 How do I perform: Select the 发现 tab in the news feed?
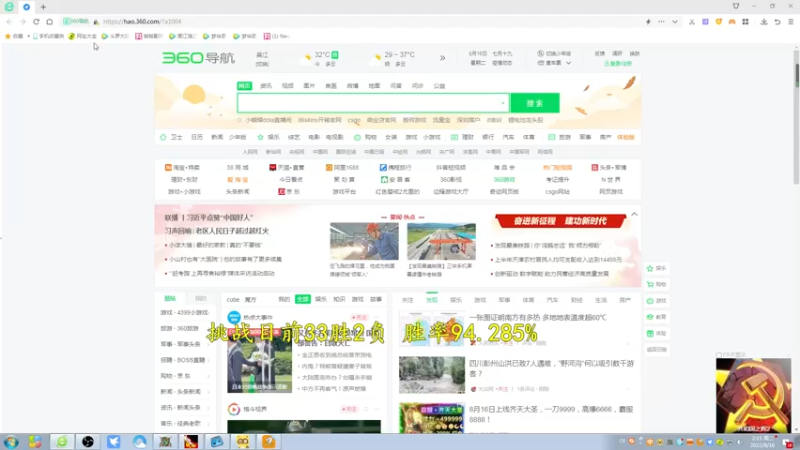click(432, 300)
